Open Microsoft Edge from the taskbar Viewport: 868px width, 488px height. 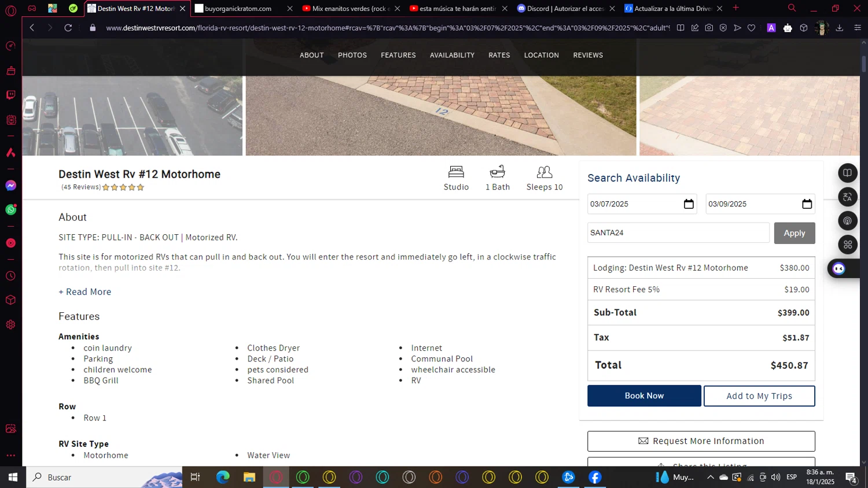click(223, 477)
